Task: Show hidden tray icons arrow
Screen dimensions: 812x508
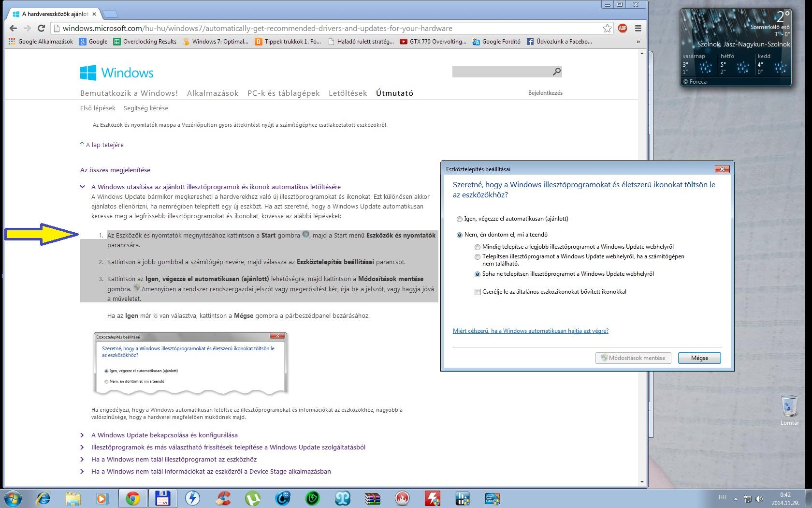Action: 736,498
